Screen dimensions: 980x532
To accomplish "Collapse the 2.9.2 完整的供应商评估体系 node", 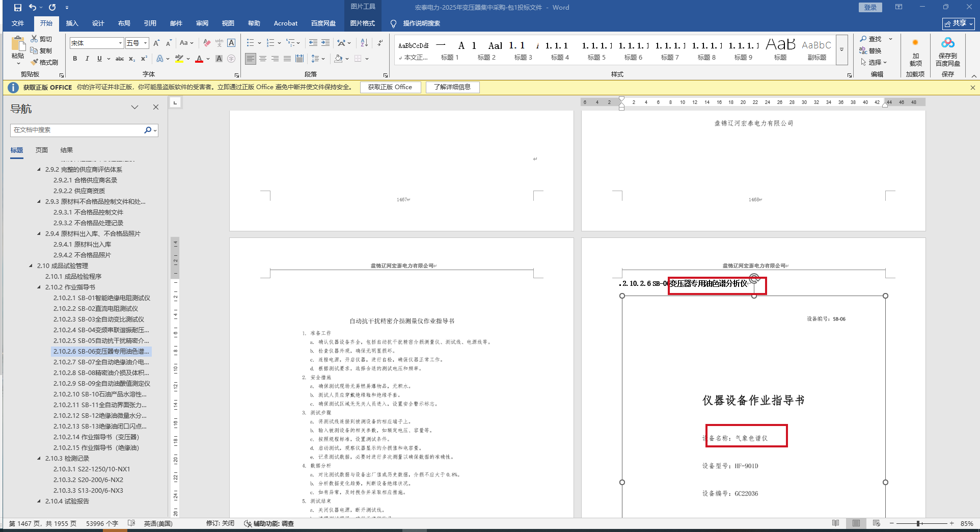I will [x=39, y=169].
